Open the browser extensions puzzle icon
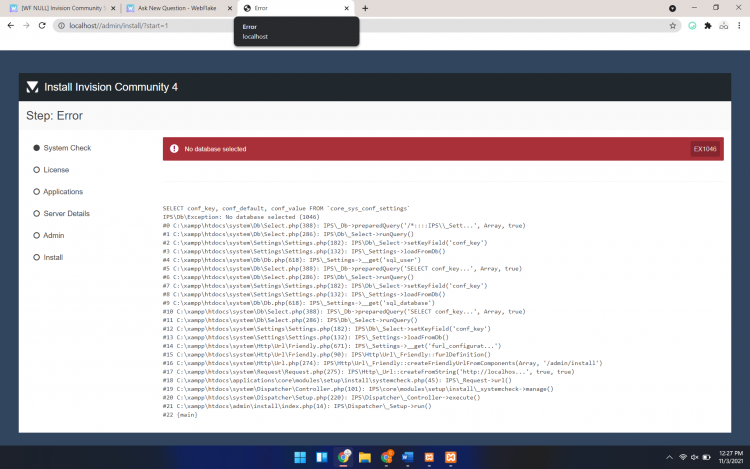This screenshot has width=750, height=469. (x=708, y=25)
